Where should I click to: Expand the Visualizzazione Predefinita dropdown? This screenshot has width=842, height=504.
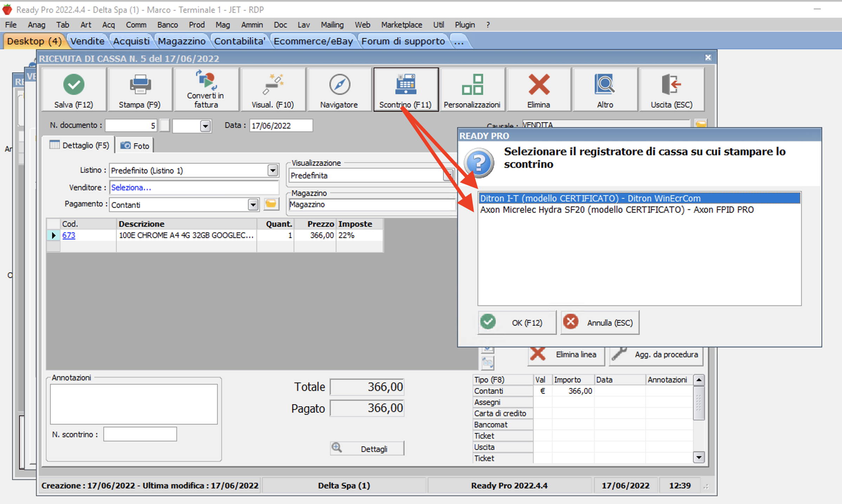point(448,175)
